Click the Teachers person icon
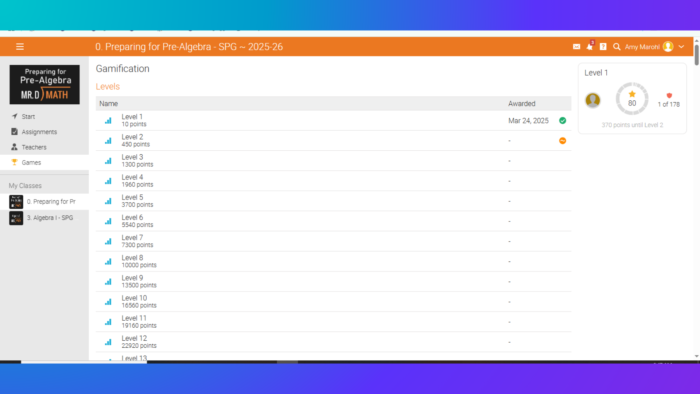This screenshot has height=394, width=700. 14,147
